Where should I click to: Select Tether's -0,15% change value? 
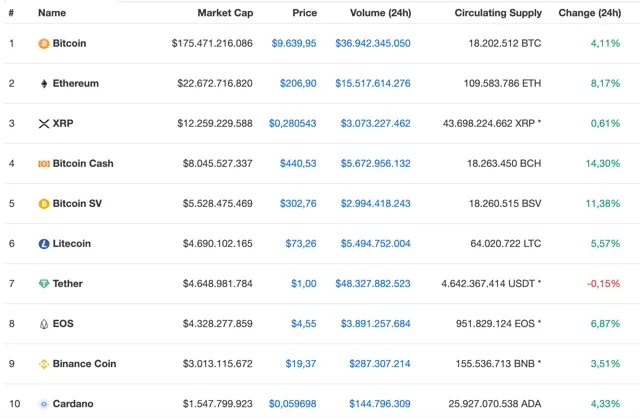pos(604,284)
